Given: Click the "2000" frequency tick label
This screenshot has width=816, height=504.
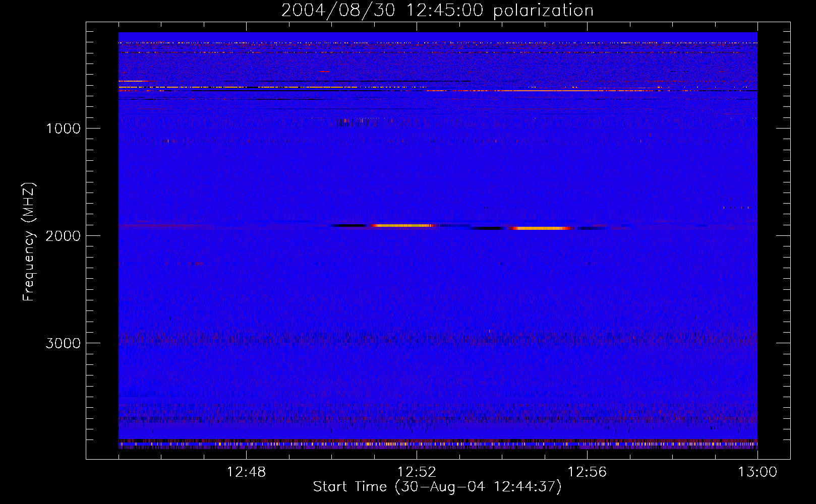Looking at the screenshot, I should coord(63,236).
